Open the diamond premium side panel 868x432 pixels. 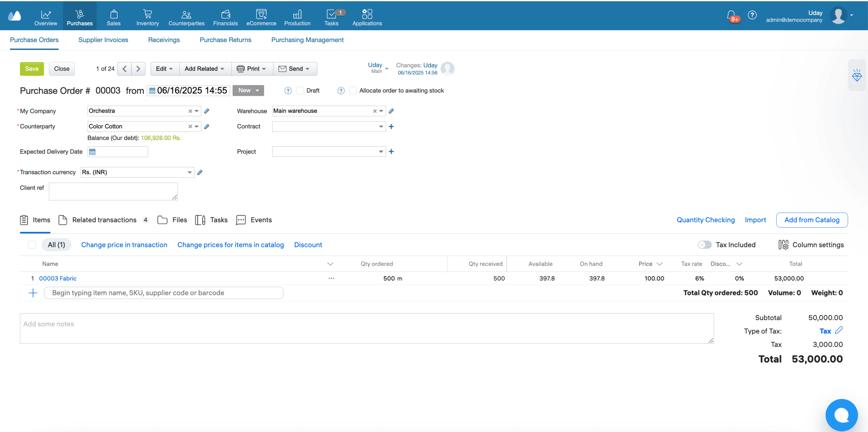[857, 75]
